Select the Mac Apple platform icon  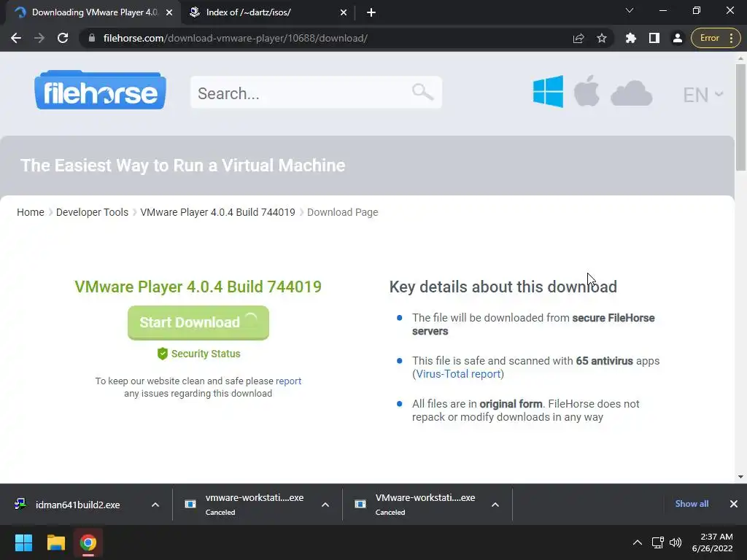point(587,90)
